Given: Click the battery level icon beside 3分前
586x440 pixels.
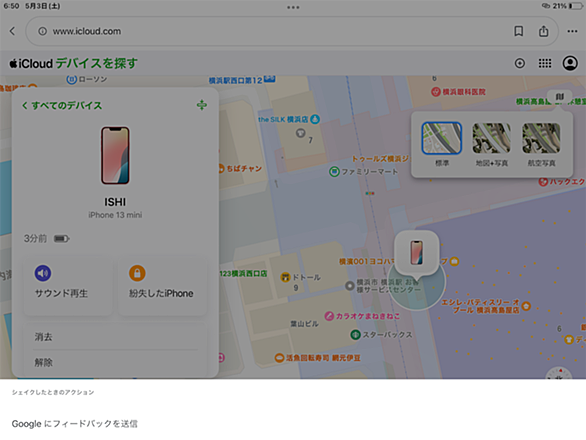Looking at the screenshot, I should (x=62, y=239).
